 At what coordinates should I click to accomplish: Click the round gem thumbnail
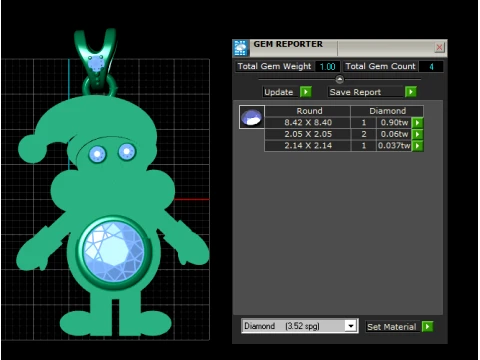[x=252, y=117]
